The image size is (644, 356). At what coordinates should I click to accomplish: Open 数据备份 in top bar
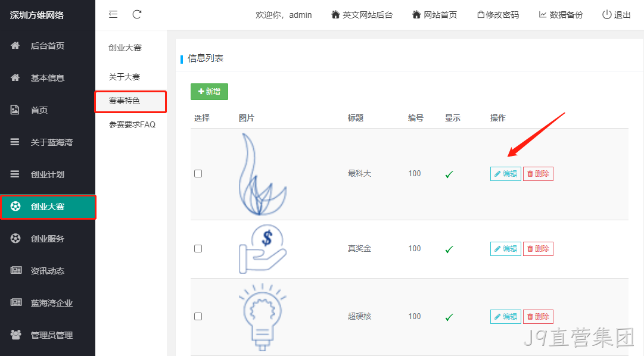561,15
